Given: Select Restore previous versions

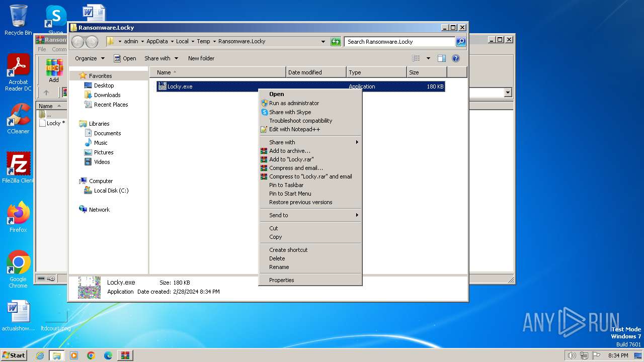Looking at the screenshot, I should click(x=310, y=202).
